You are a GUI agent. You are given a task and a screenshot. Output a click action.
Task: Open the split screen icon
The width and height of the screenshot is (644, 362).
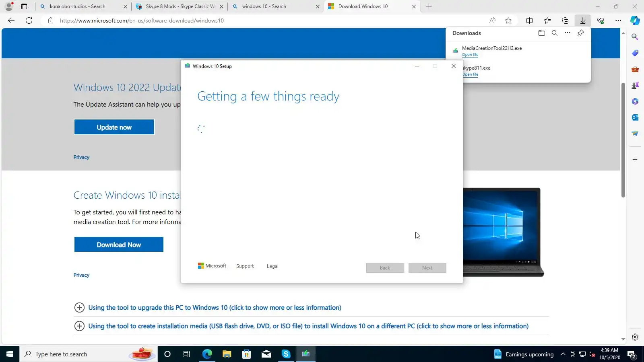530,21
